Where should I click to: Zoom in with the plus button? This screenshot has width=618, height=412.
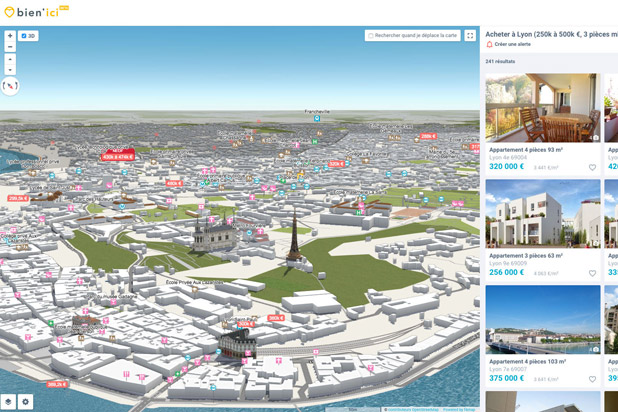click(10, 35)
